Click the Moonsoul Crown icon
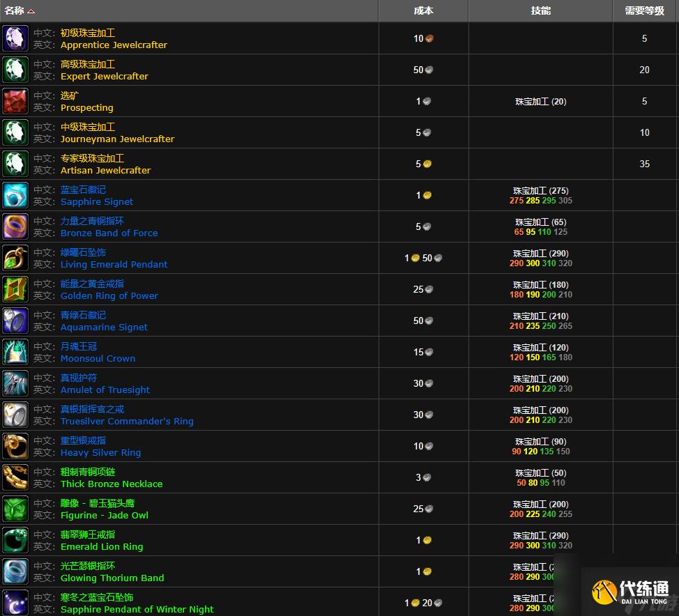Viewport: 679px width, 616px height. click(15, 352)
